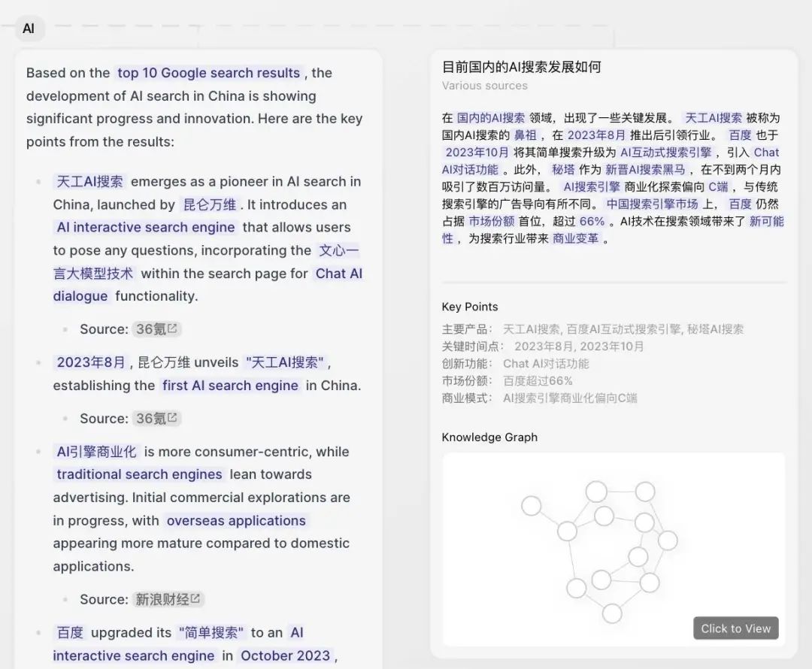Click highlighted 国内的AI搜索 in the summary

(491, 118)
